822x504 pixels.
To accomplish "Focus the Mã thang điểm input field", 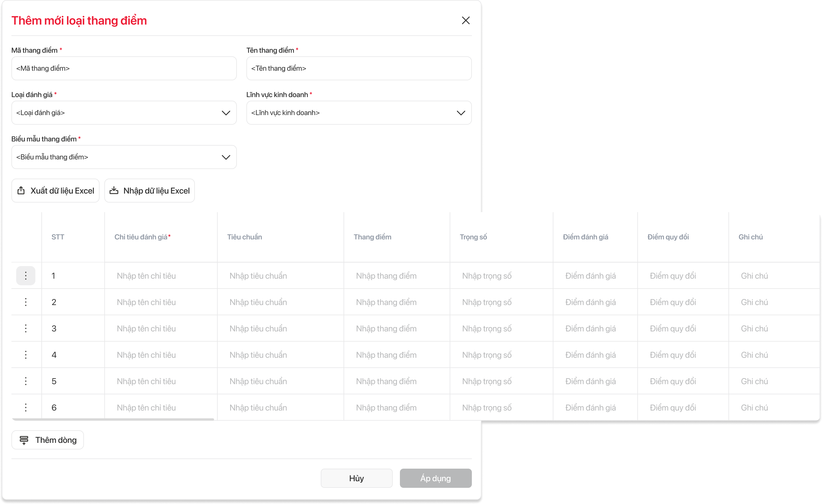I will [124, 68].
